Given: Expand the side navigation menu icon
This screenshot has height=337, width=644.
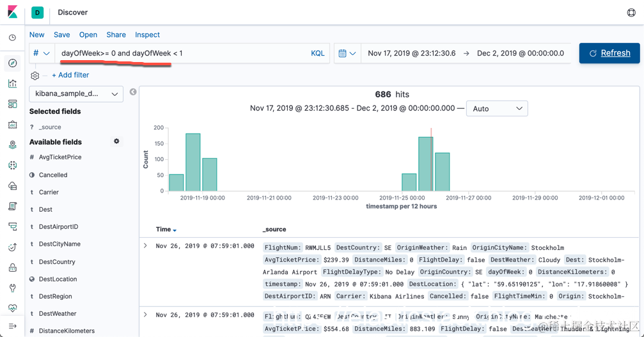Looking at the screenshot, I should (x=13, y=326).
